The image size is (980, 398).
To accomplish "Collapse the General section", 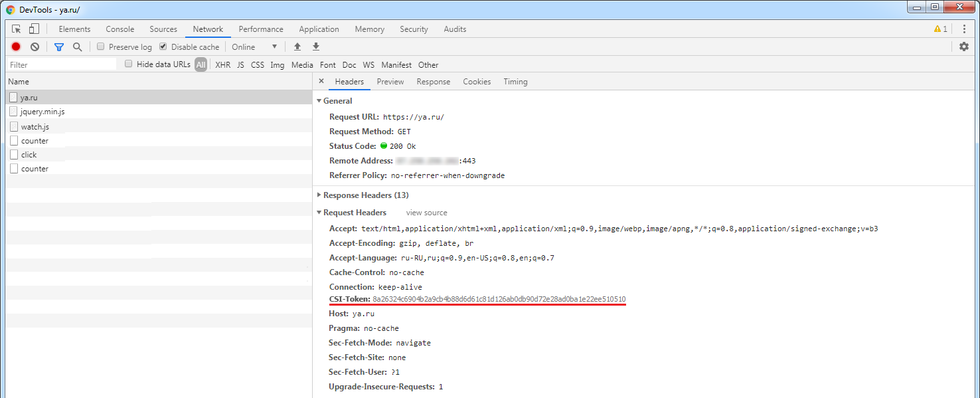I will (319, 101).
